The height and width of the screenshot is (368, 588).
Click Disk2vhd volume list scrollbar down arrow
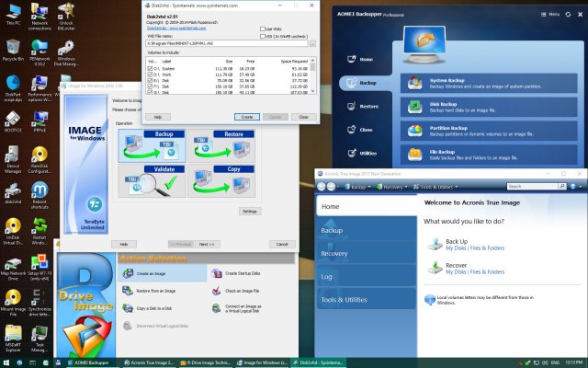[x=312, y=91]
